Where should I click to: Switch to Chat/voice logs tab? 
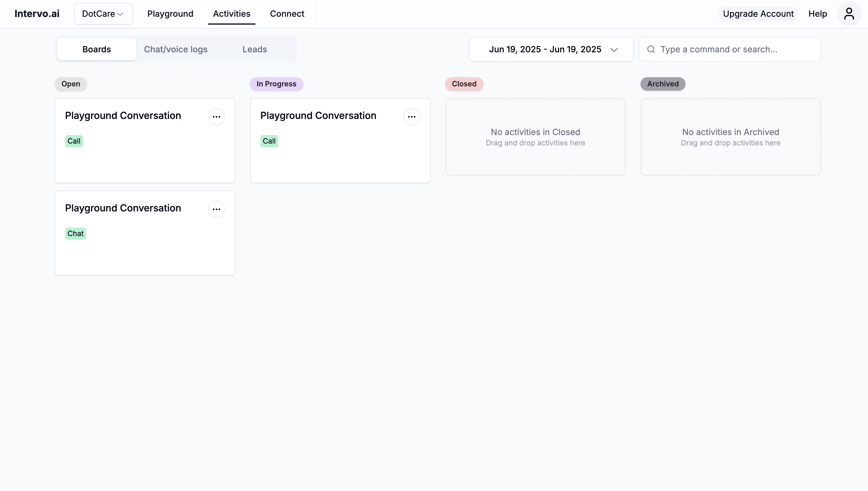(x=175, y=49)
